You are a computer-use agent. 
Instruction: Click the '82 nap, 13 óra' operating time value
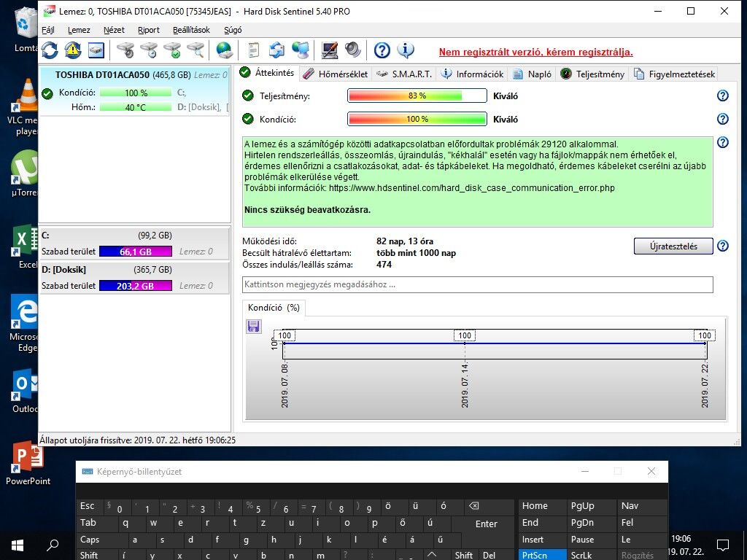tap(405, 241)
